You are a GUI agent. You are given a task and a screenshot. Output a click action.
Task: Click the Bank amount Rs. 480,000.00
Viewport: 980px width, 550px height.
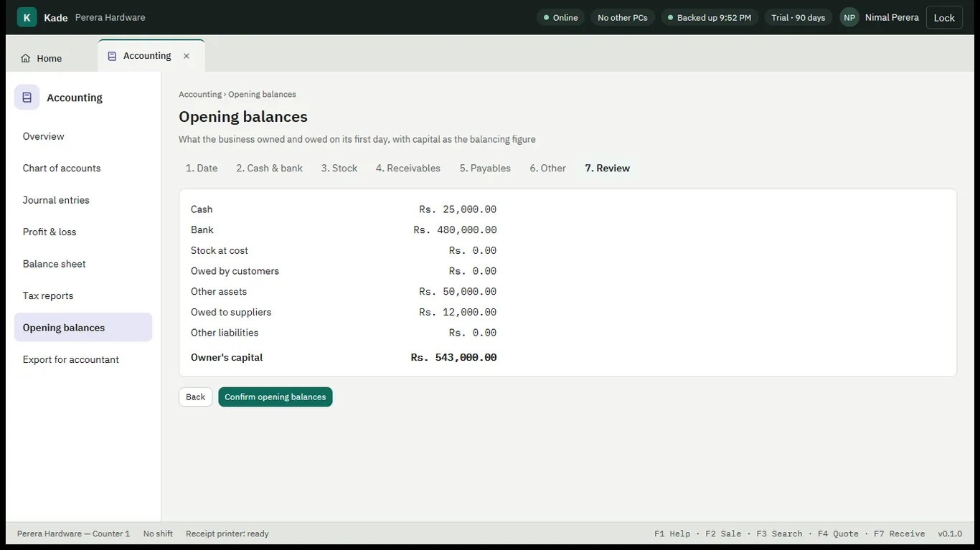tap(455, 230)
